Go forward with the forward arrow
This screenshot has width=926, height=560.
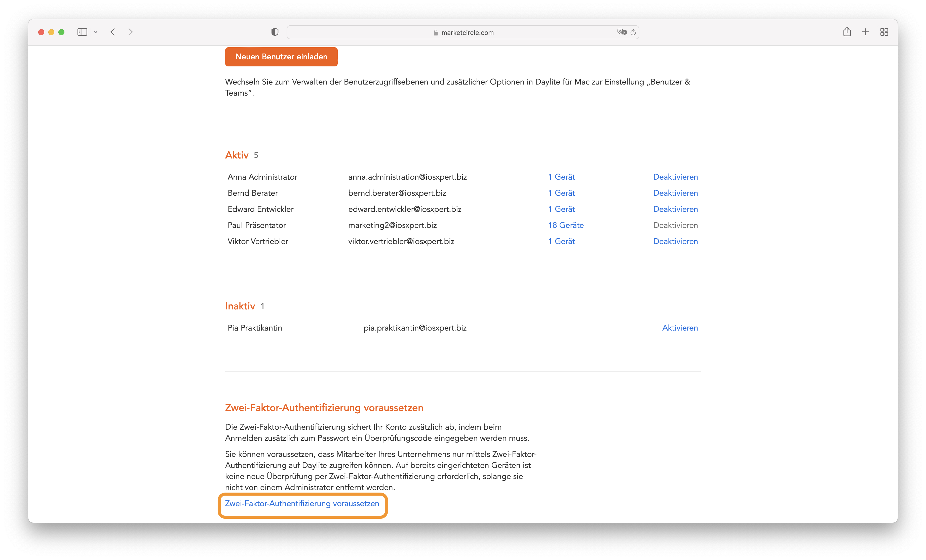point(130,32)
